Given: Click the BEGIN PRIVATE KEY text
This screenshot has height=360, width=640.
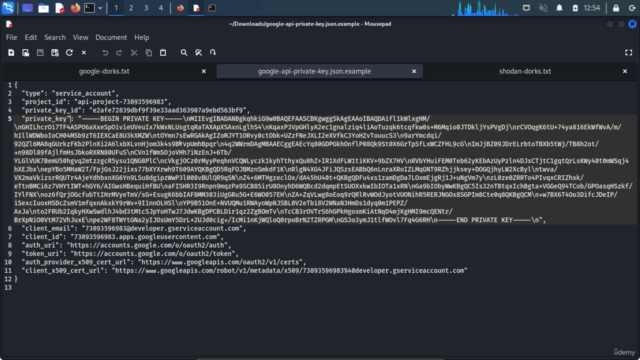Looking at the screenshot, I should point(132,119).
